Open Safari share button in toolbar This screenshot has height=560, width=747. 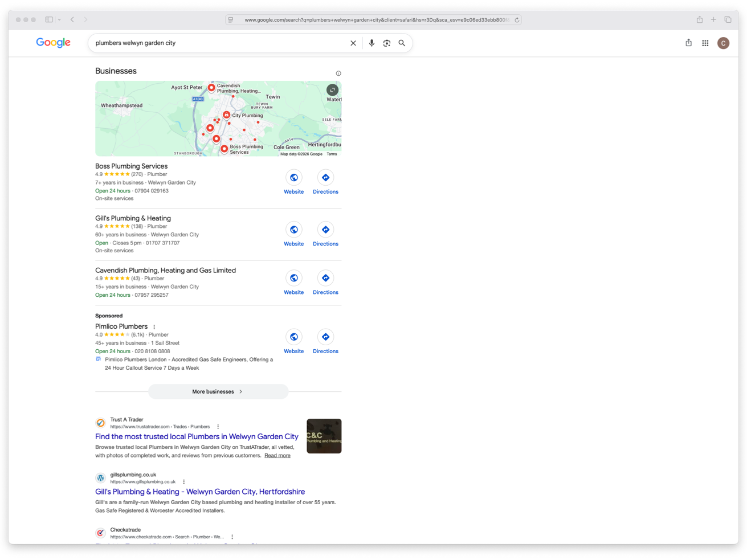click(x=700, y=19)
